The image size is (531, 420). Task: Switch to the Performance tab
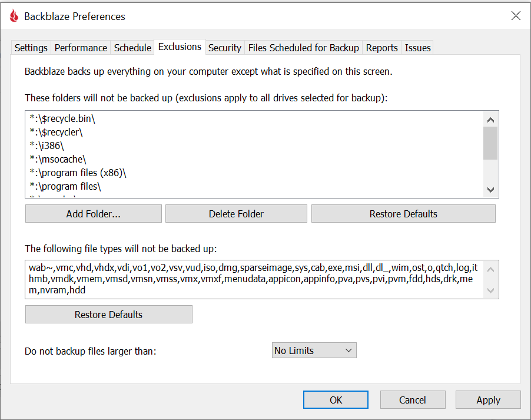[81, 48]
